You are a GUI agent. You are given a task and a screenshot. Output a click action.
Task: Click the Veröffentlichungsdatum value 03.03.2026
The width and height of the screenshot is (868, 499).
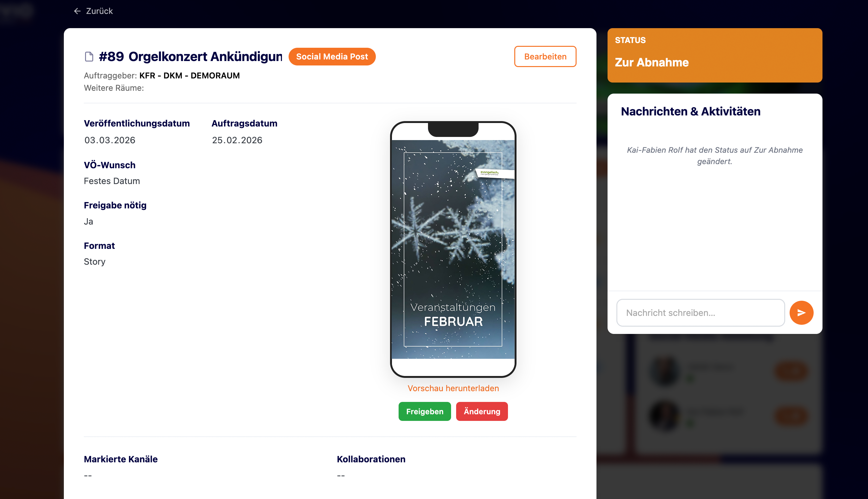(x=110, y=140)
